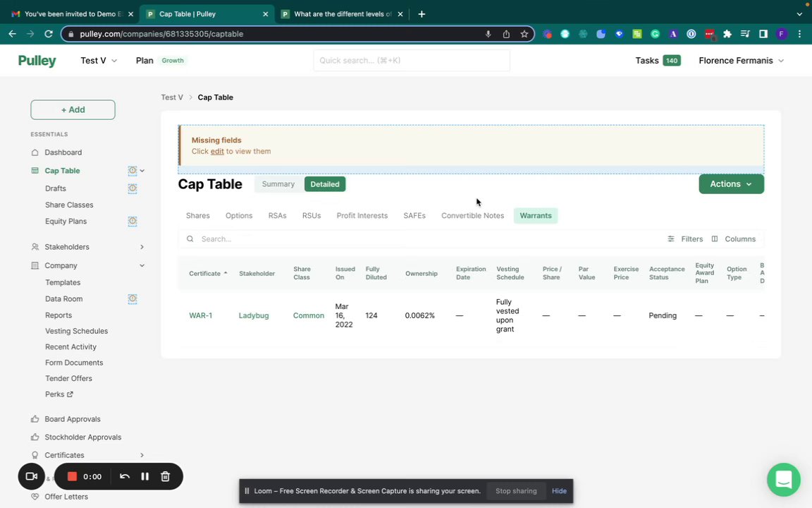This screenshot has height=508, width=812.
Task: Click the microphone icon in address bar
Action: (x=488, y=34)
